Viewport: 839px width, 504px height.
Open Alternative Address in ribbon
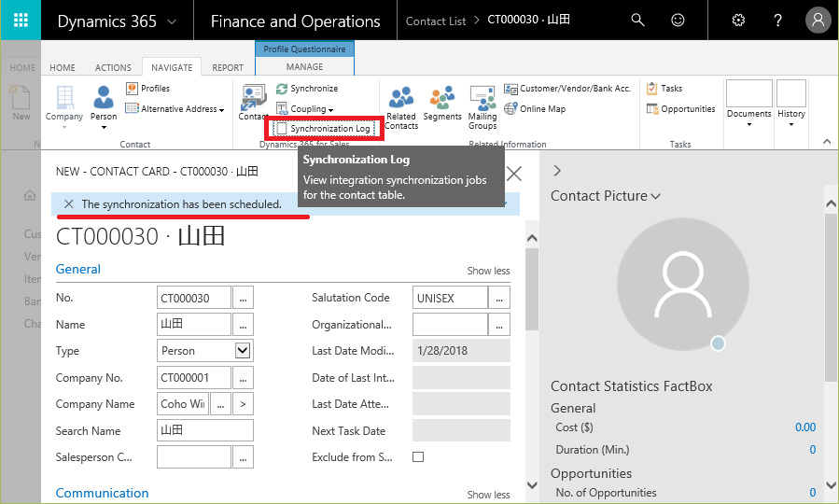[175, 108]
